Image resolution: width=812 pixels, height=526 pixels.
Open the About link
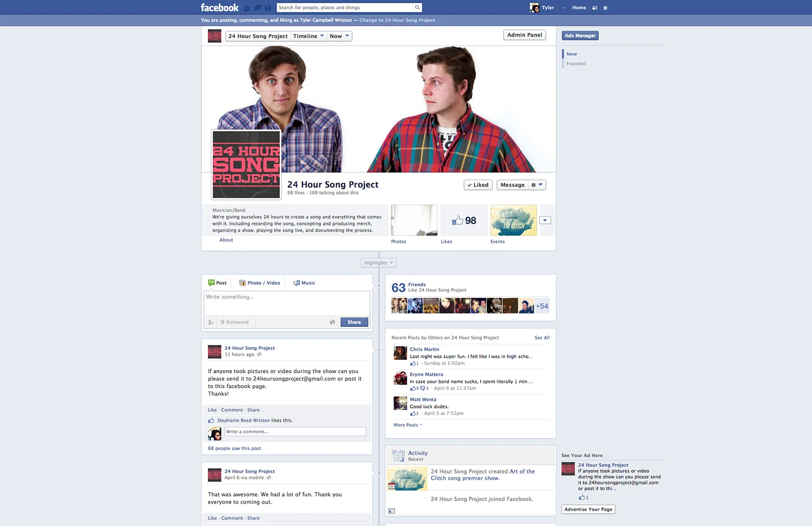coord(226,240)
